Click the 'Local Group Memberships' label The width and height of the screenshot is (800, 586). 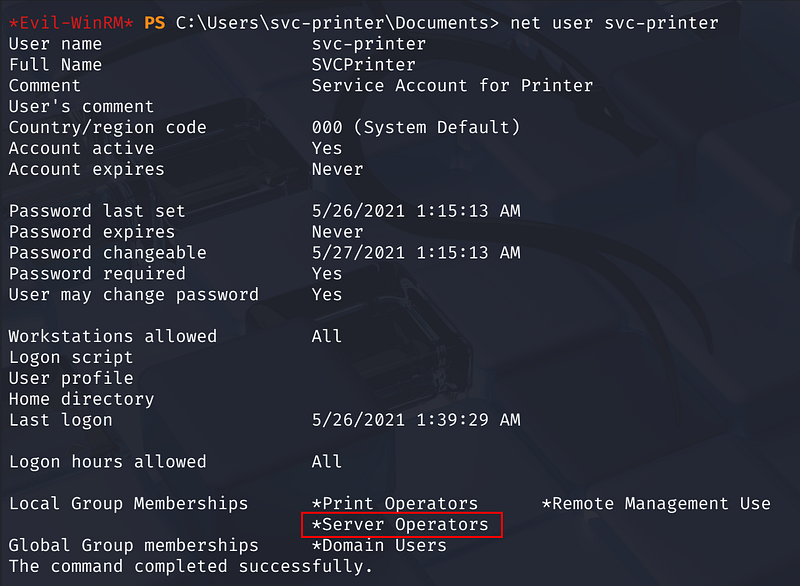click(128, 504)
